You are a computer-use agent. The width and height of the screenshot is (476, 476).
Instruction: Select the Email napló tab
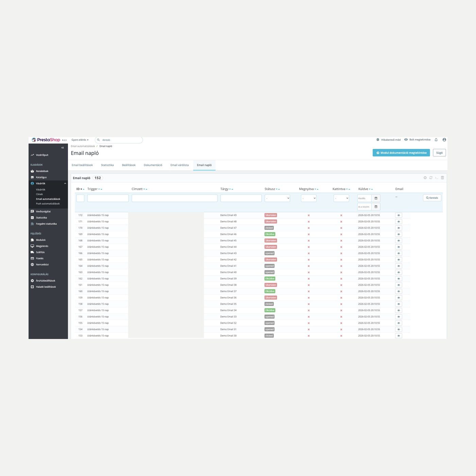pyautogui.click(x=204, y=165)
